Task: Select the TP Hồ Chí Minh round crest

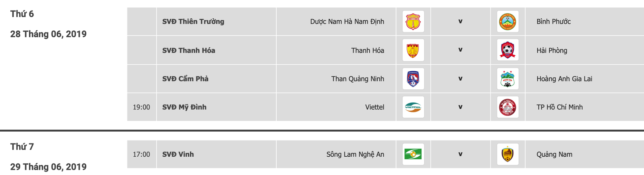Action: pos(507,107)
